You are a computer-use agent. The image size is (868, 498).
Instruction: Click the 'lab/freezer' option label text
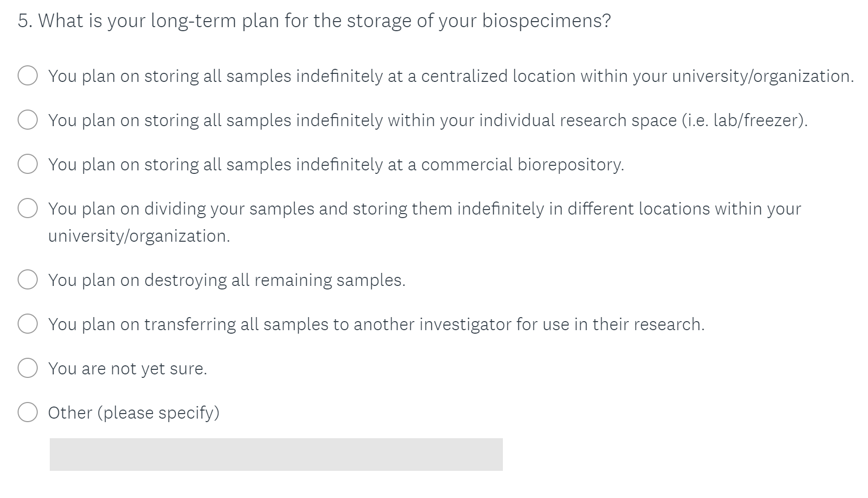427,121
